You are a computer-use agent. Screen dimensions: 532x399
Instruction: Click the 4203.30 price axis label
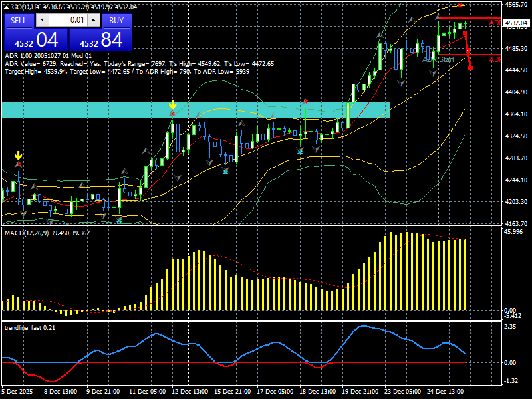[x=516, y=202]
